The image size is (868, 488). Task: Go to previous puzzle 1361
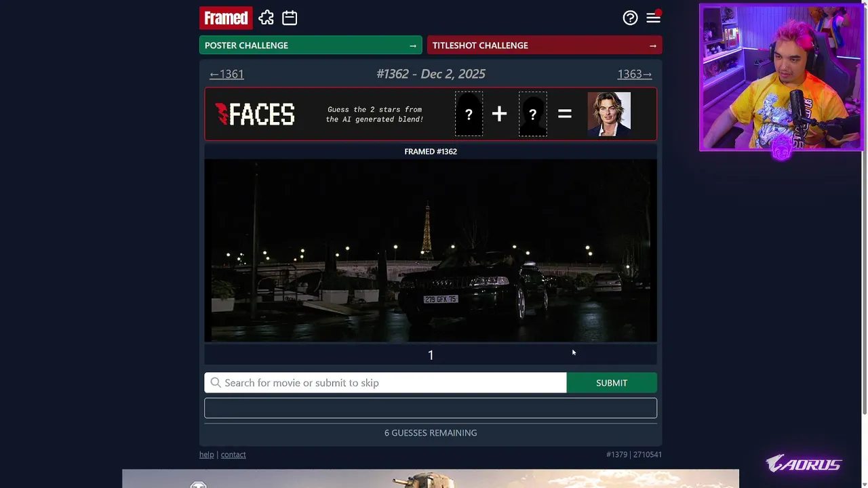(226, 74)
